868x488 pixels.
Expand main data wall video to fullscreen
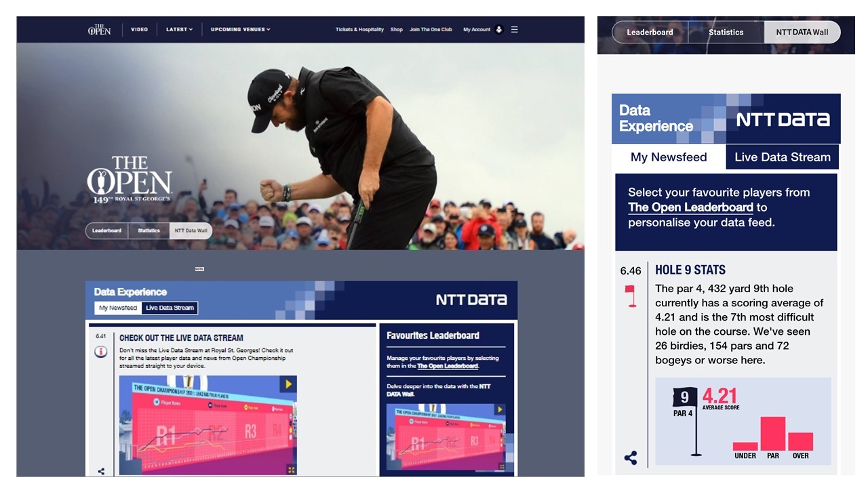point(291,469)
